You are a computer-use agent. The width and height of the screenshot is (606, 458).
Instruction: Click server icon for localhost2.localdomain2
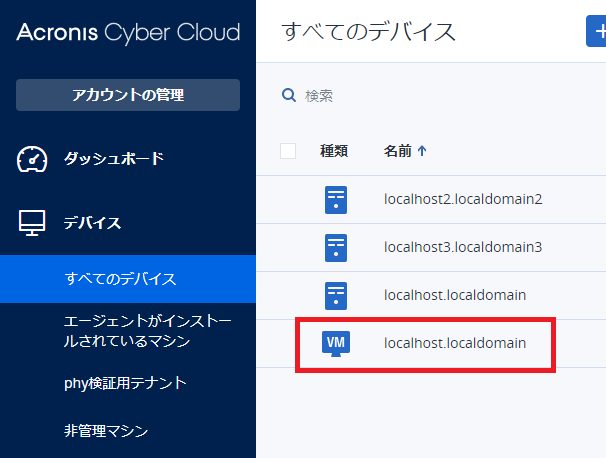point(336,199)
